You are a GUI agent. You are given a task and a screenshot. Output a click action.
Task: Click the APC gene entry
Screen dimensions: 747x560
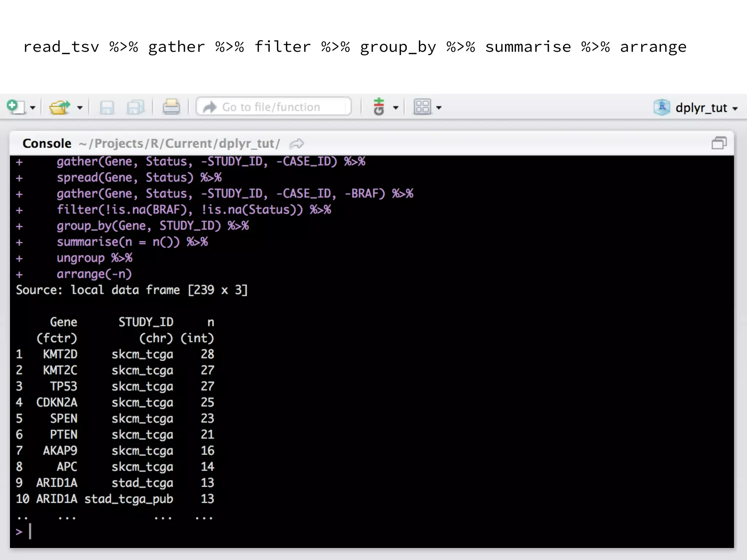coord(67,467)
